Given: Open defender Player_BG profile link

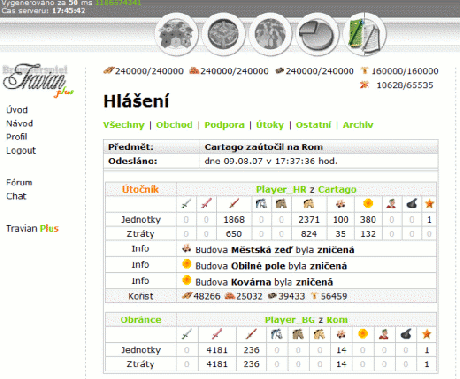Looking at the screenshot, I should [x=290, y=320].
